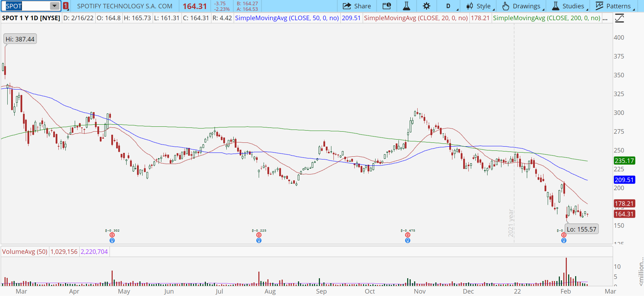Click the average volume value 2,220,704
The height and width of the screenshot is (296, 644).
pos(94,251)
